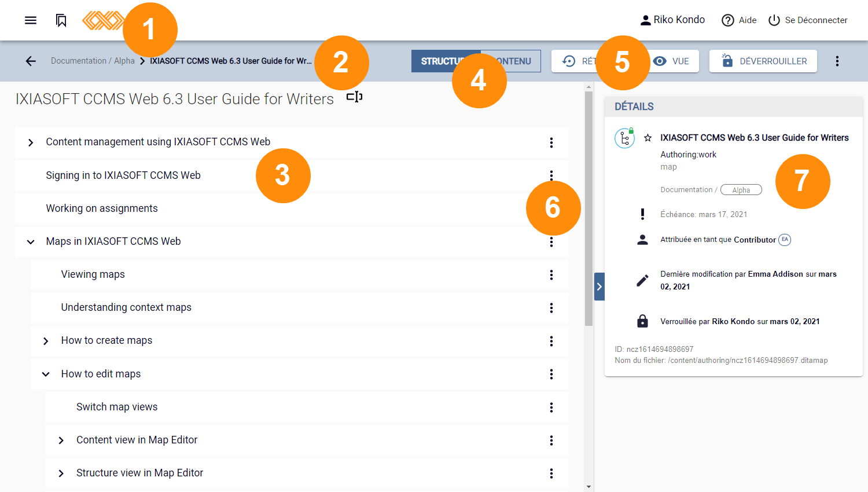This screenshot has height=492, width=868.
Task: Expand Structure view in Map Editor
Action: pos(61,473)
